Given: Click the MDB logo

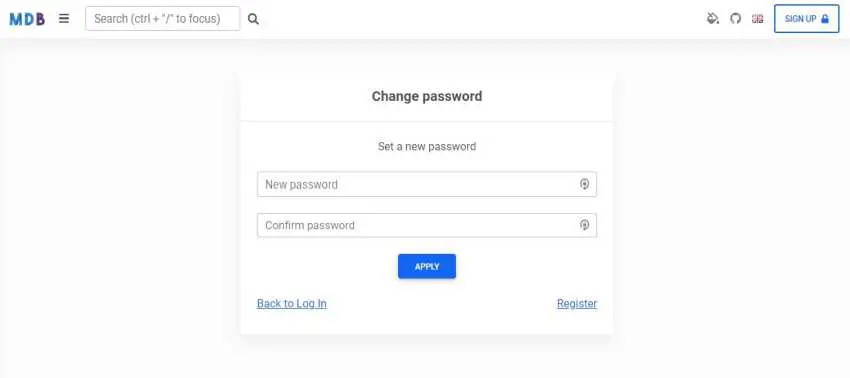Looking at the screenshot, I should point(27,19).
